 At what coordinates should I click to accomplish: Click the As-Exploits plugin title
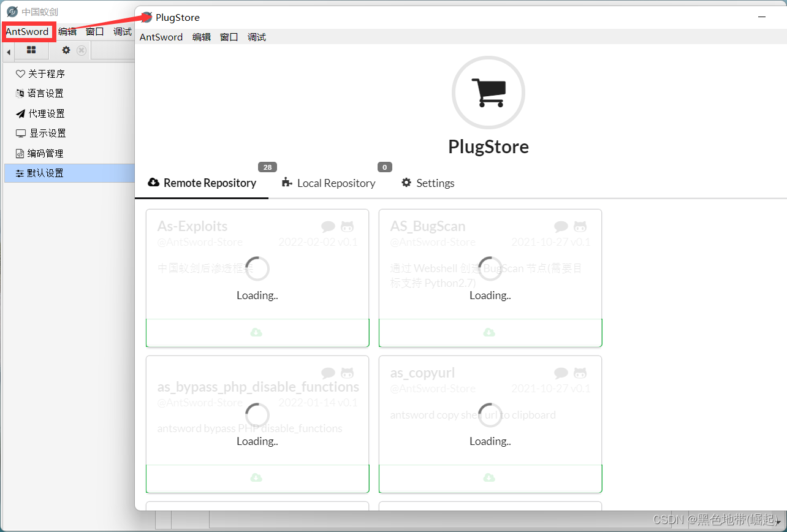pyautogui.click(x=192, y=227)
